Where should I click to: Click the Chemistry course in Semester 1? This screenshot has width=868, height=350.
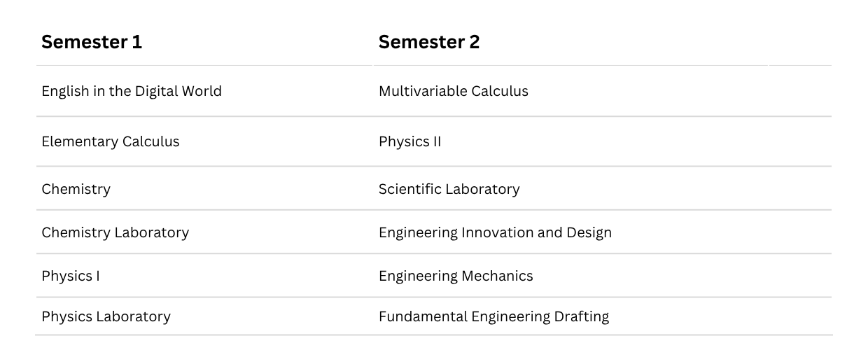76,189
